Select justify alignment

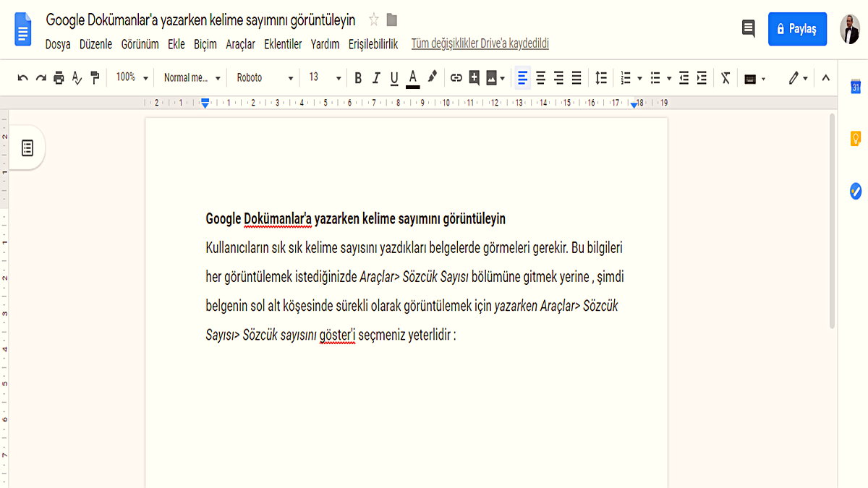576,78
